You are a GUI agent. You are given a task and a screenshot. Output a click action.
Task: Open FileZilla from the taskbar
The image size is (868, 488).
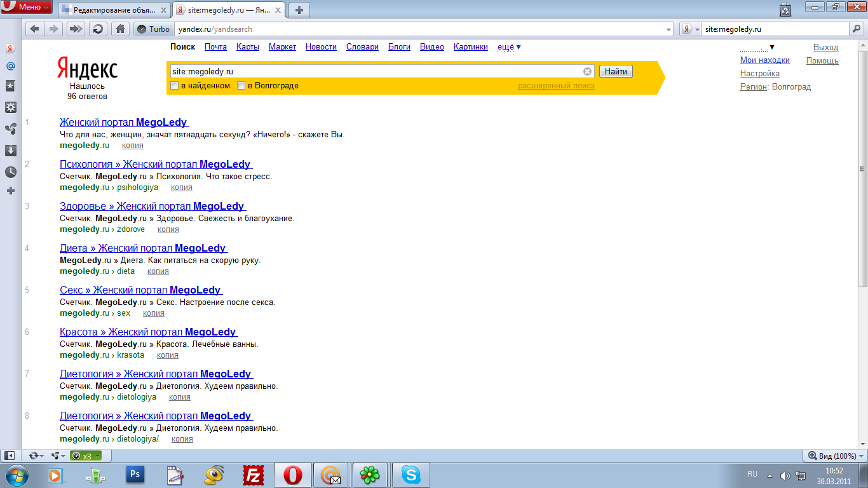[254, 475]
